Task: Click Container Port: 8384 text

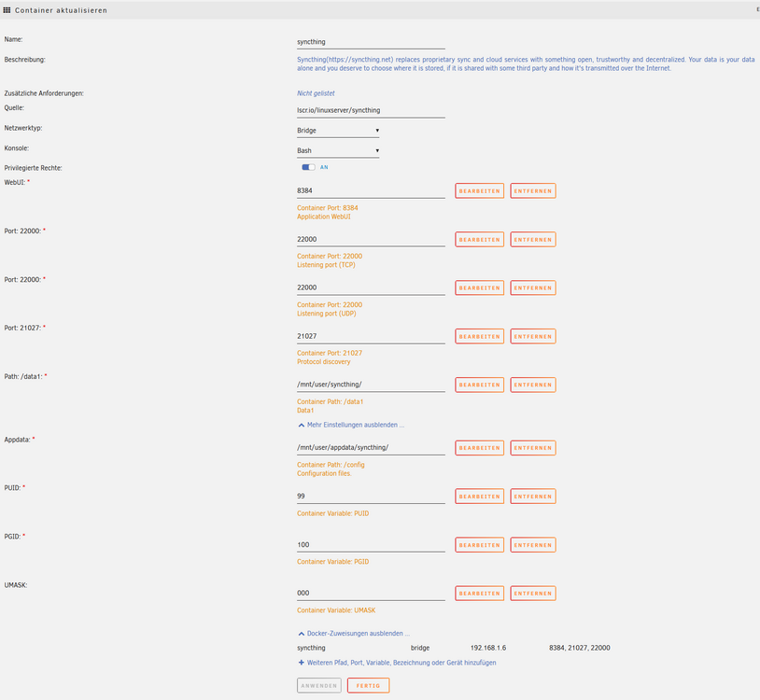Action: (x=328, y=208)
